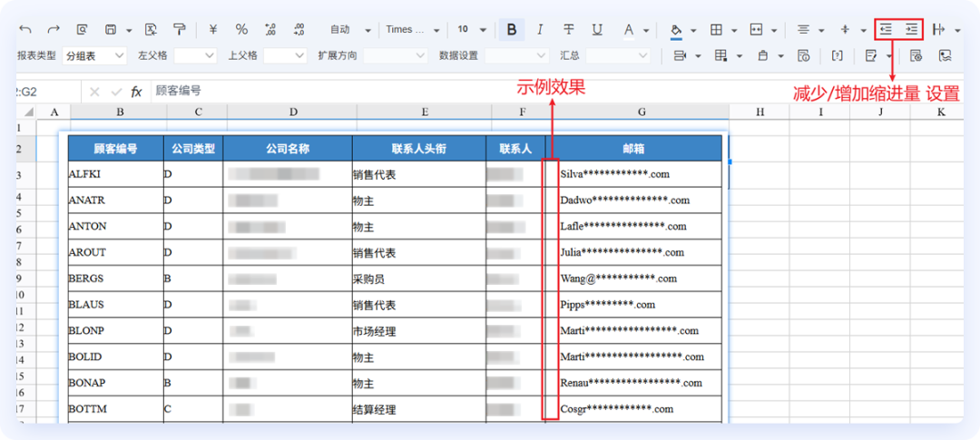The height and width of the screenshot is (440, 980).
Task: Increase decimal places
Action: 270,29
